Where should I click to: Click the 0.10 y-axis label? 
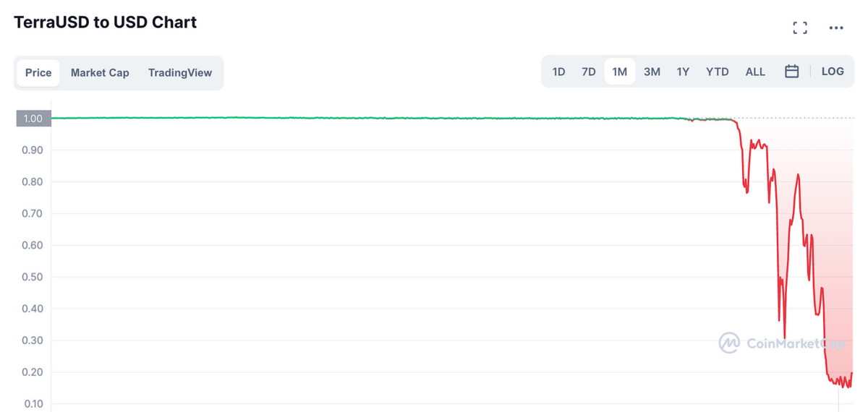[33, 403]
